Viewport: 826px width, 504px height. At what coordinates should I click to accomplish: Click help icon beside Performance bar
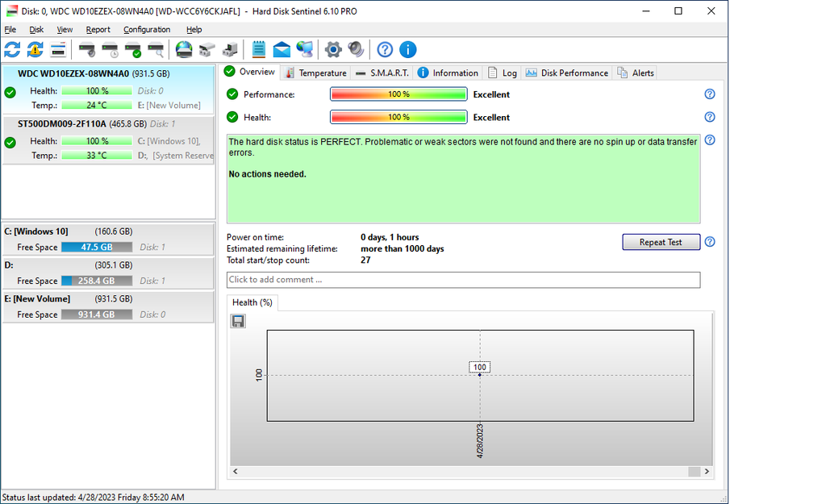pyautogui.click(x=710, y=94)
